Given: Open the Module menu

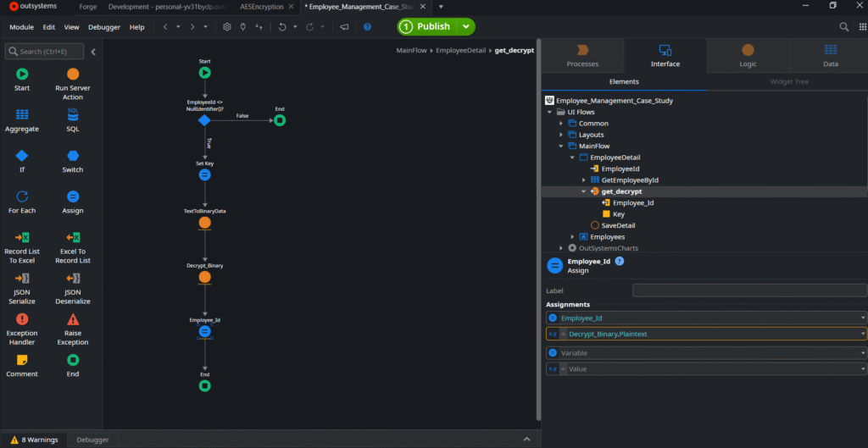Looking at the screenshot, I should tap(21, 27).
